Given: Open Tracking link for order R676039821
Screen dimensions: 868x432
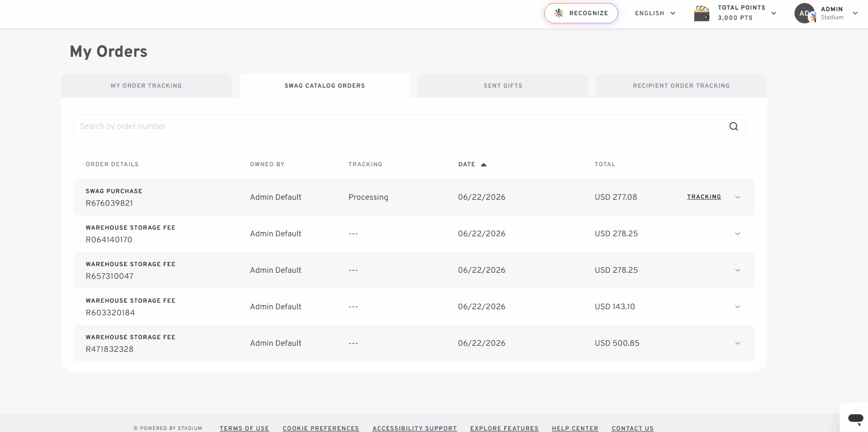Looking at the screenshot, I should pos(704,197).
